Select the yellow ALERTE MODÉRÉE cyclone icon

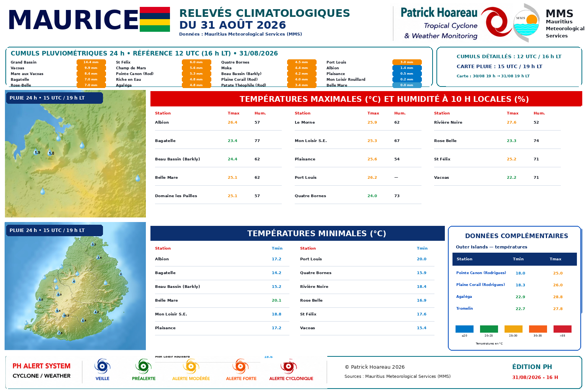191,367
